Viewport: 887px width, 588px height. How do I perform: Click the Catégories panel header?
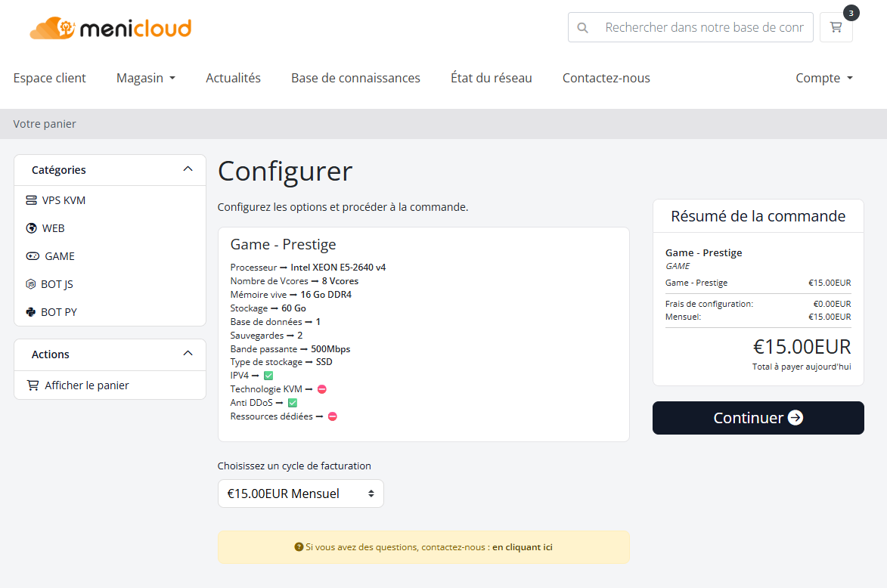pos(110,169)
